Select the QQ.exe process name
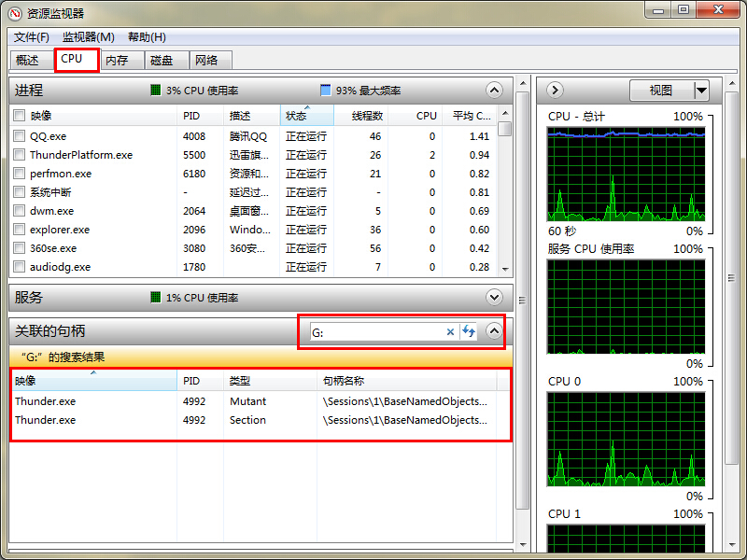Viewport: 747px width, 560px height. pos(49,136)
